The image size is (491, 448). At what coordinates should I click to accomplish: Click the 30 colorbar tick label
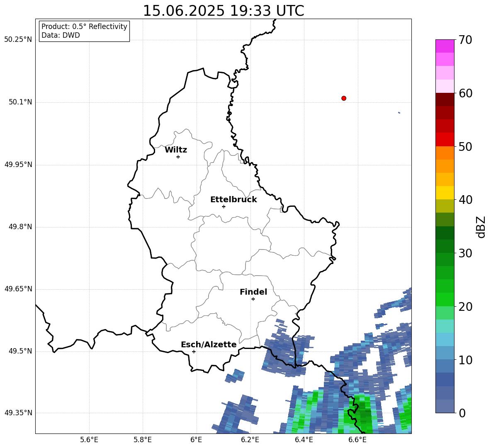pyautogui.click(x=465, y=253)
